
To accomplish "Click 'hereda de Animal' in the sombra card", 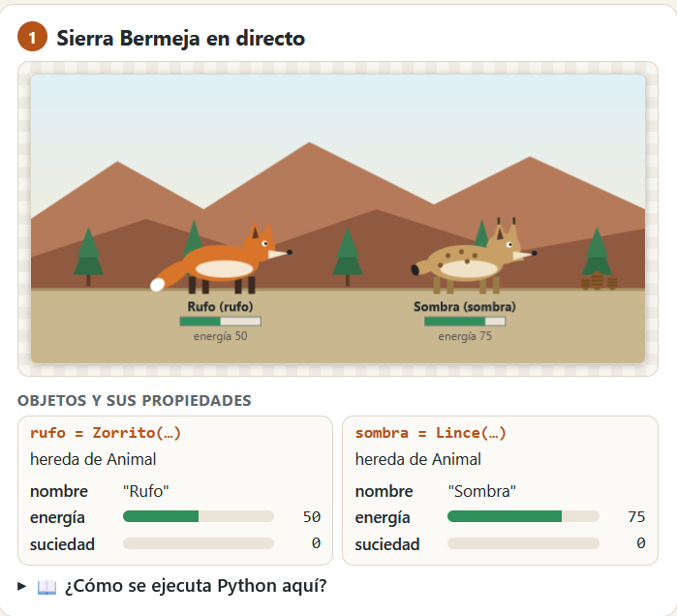I will [418, 459].
